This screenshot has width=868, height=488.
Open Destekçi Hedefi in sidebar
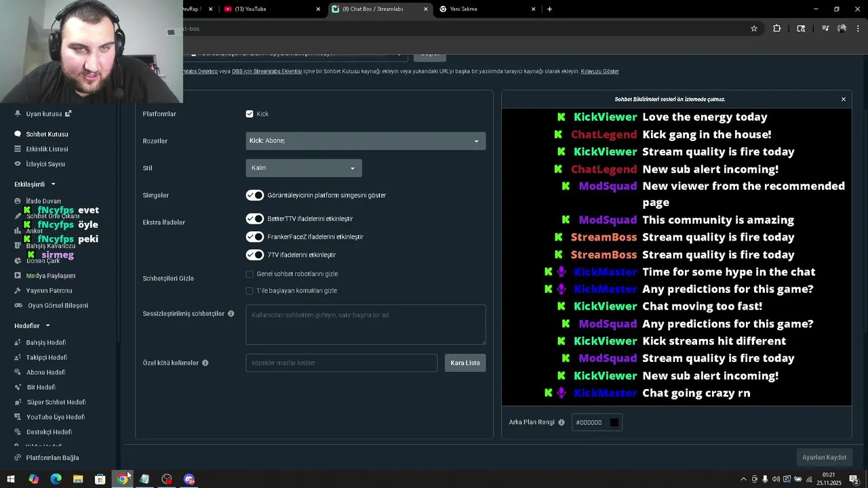coord(49,432)
